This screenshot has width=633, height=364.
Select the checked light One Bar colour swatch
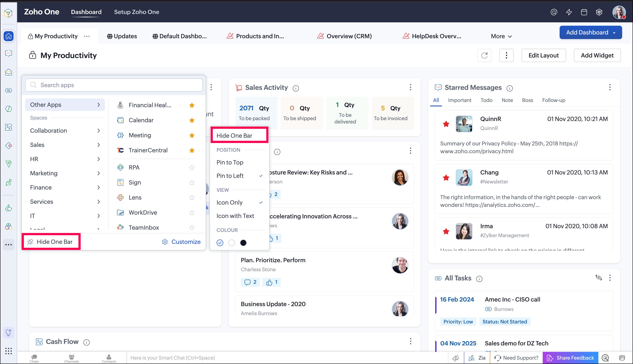[220, 243]
